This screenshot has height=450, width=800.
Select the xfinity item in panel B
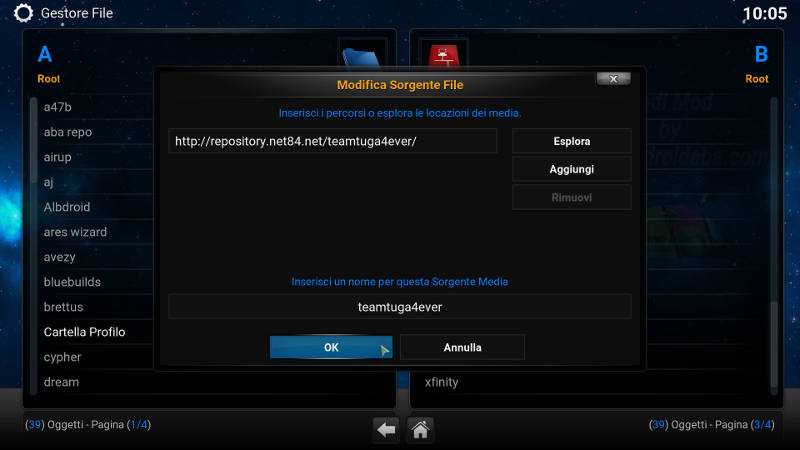click(442, 382)
